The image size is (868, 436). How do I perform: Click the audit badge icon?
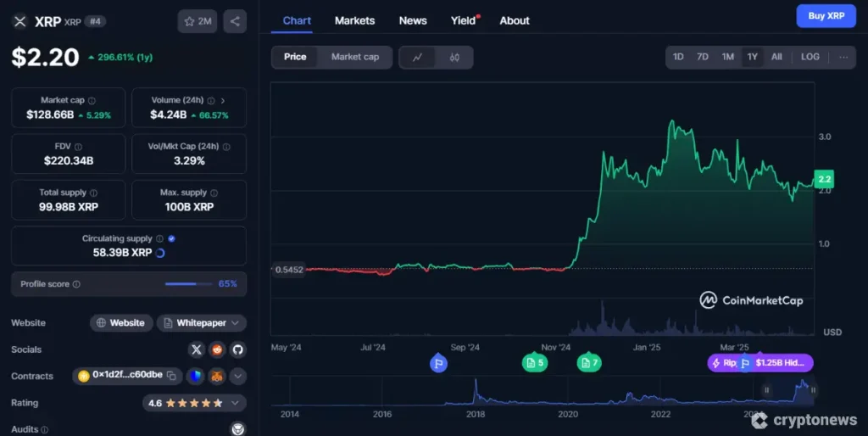(238, 429)
